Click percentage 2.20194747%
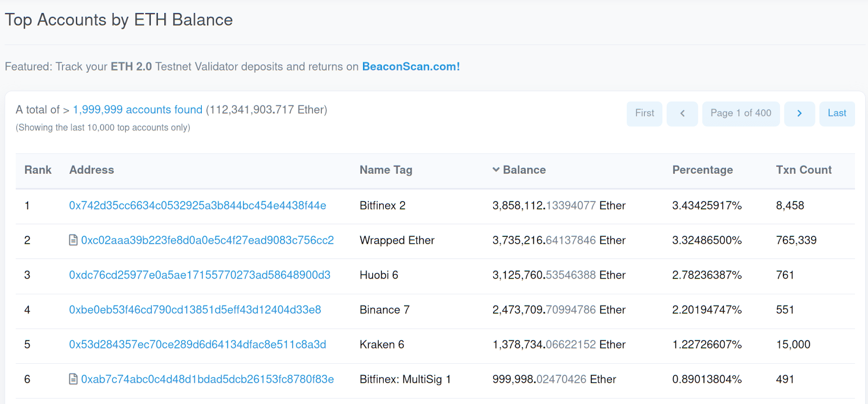This screenshot has width=868, height=404. 707,310
